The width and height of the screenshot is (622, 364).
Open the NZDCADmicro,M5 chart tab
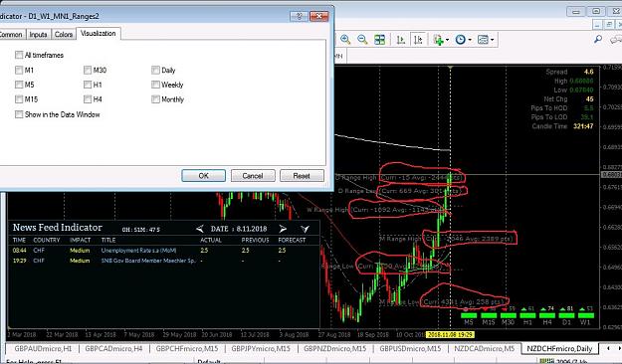point(484,348)
